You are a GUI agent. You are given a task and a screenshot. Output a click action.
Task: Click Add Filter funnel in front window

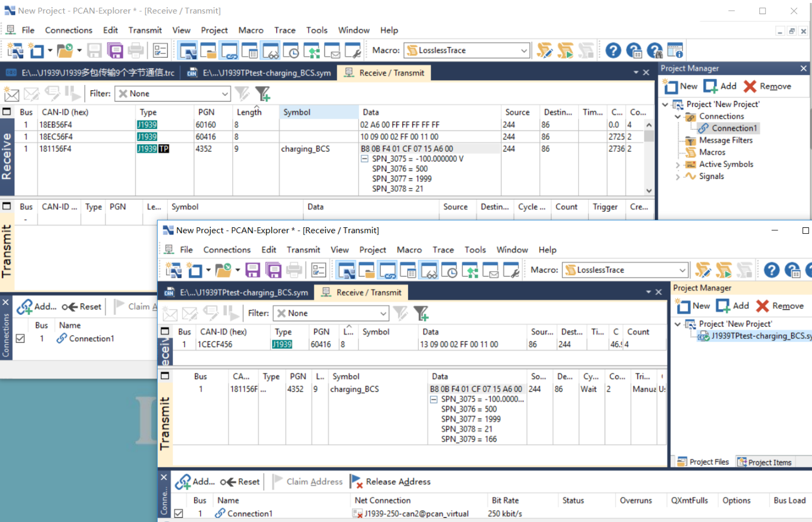[x=420, y=313]
